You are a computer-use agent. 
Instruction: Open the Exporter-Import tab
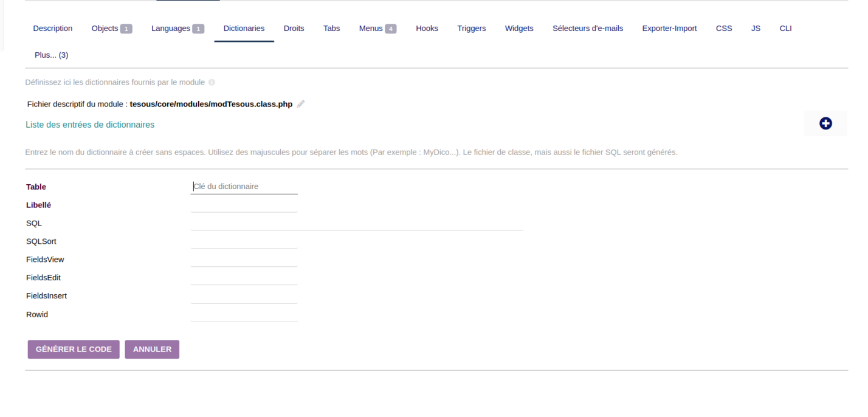pos(669,28)
